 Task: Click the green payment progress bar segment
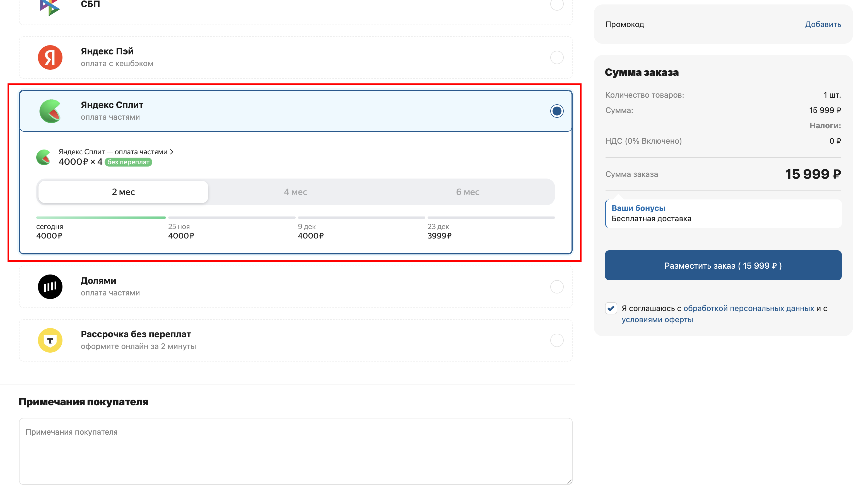tap(101, 217)
